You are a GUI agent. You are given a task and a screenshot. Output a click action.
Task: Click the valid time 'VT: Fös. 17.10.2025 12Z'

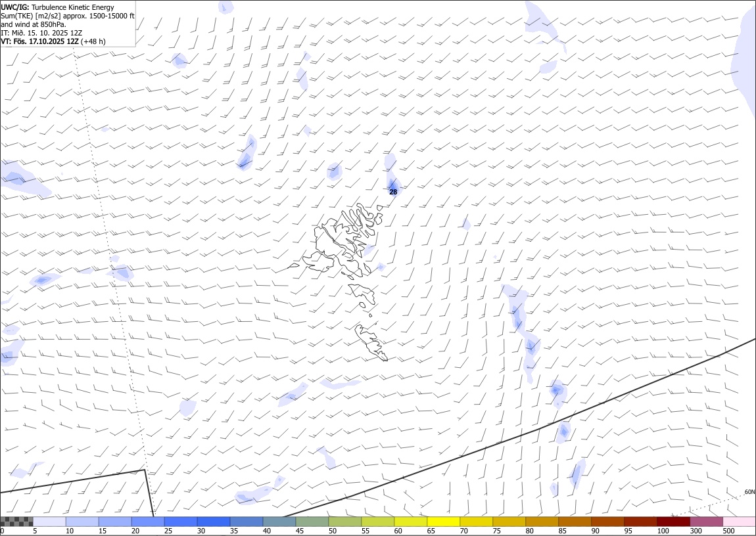39,41
